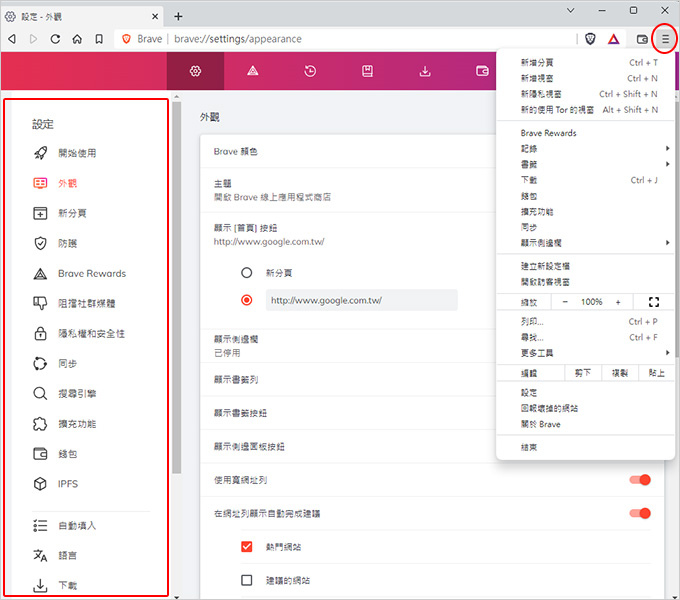Screen dimensions: 680x600
Task: Go back with the back arrow
Action: pyautogui.click(x=12, y=39)
